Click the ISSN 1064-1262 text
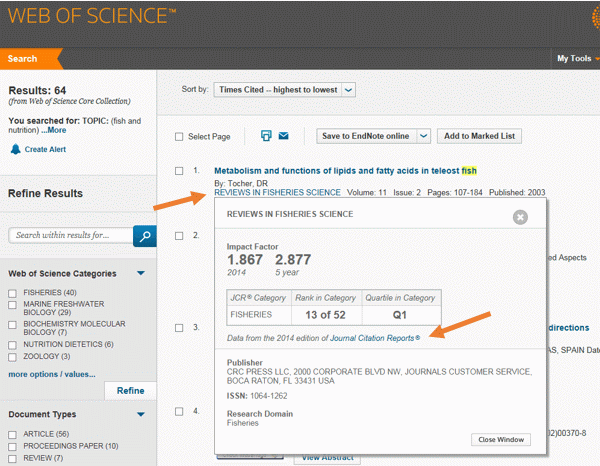The image size is (600, 466). coord(257,396)
